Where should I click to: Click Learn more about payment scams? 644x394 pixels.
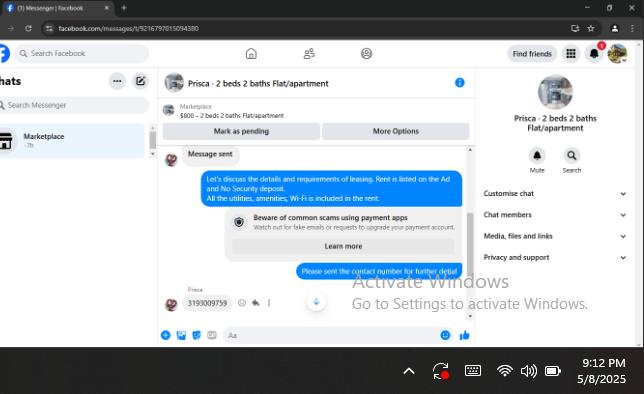(x=343, y=246)
